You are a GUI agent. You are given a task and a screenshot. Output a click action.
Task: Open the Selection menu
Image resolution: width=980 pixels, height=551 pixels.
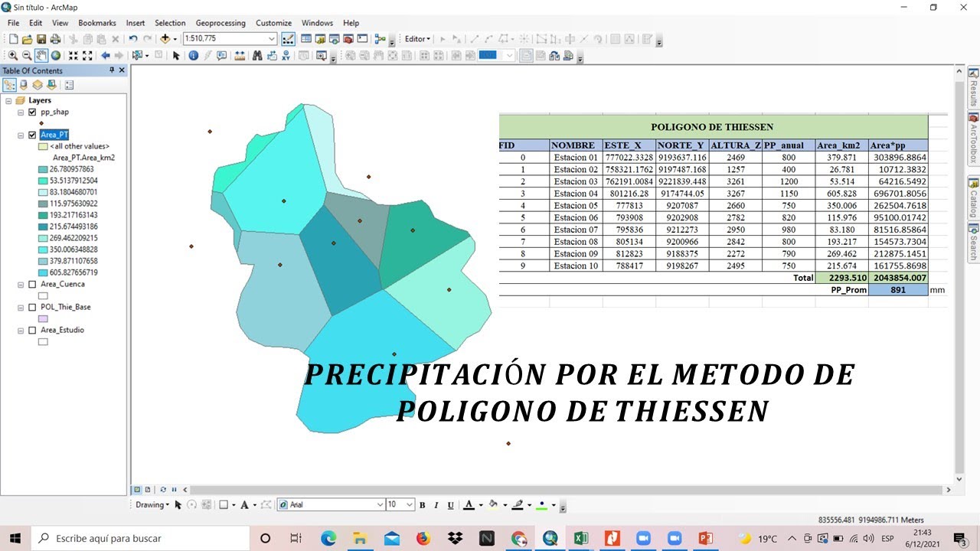[x=170, y=23]
